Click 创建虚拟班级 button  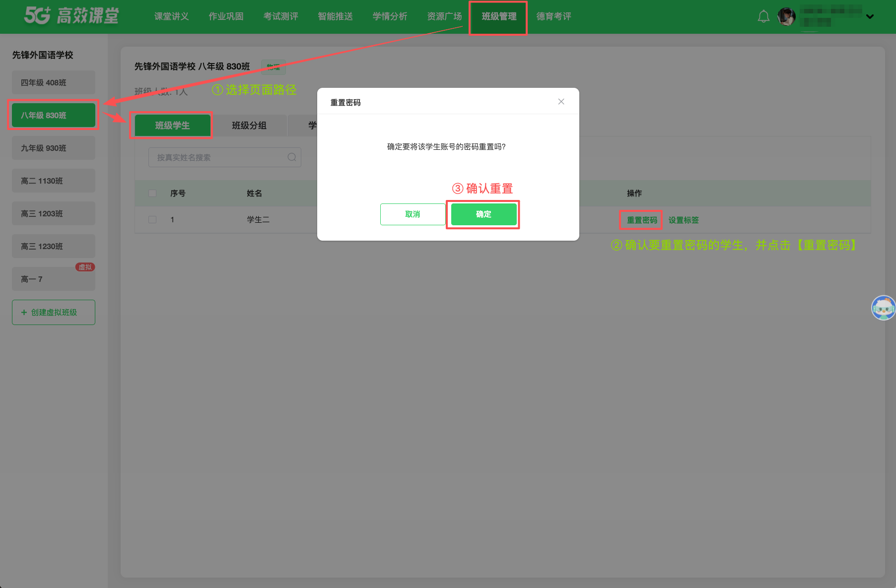tap(54, 312)
